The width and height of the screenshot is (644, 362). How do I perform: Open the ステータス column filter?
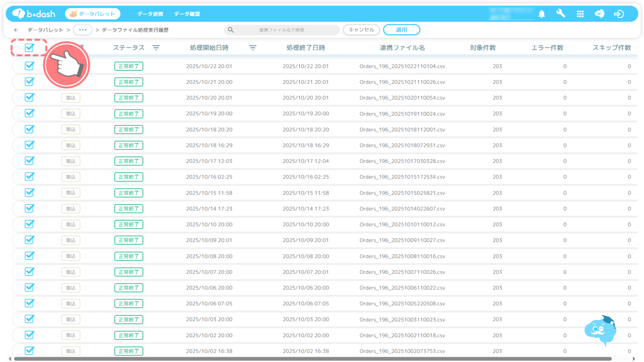pos(156,48)
